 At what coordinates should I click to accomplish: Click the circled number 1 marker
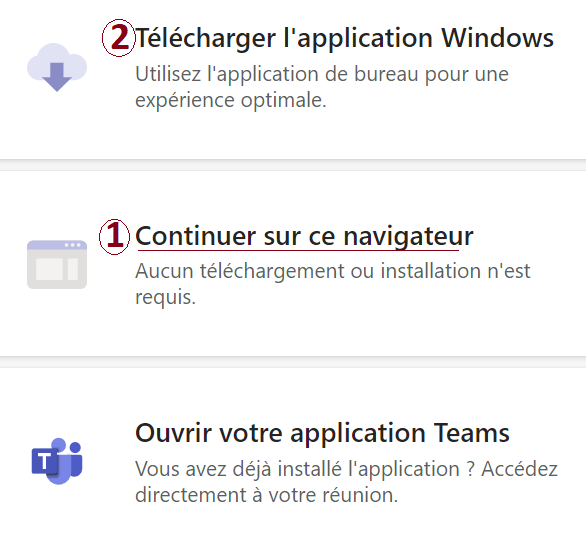114,237
